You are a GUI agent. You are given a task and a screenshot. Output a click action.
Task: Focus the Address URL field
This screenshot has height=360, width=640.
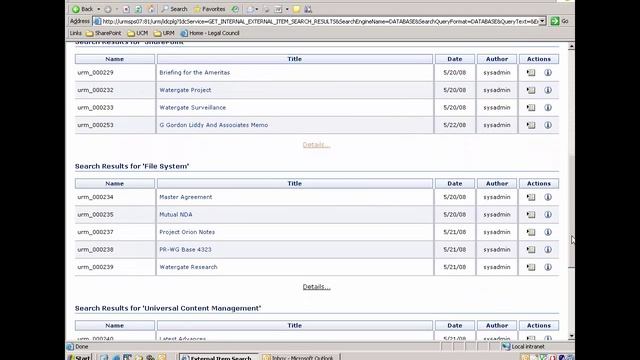[316, 21]
